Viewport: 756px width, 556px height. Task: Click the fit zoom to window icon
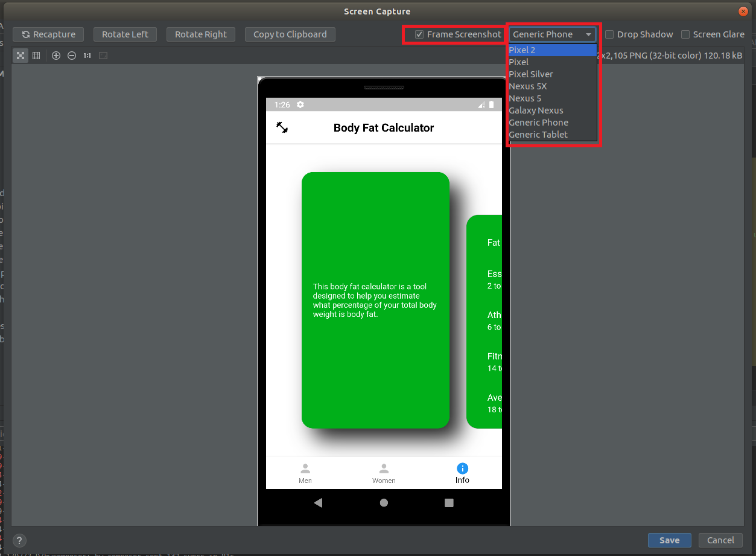(103, 56)
